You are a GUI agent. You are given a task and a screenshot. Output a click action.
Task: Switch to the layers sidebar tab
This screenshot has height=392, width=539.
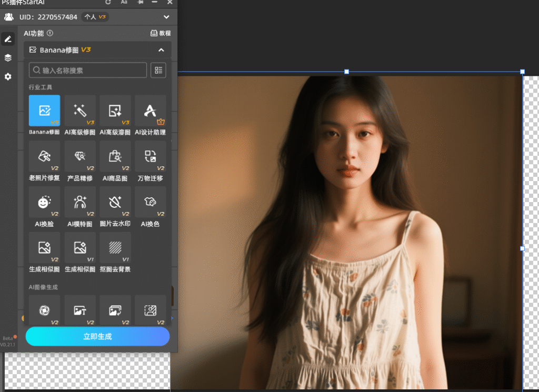click(8, 58)
